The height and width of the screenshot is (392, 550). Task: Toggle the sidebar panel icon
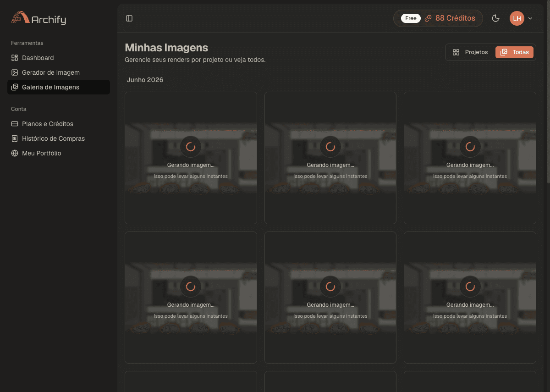(129, 18)
